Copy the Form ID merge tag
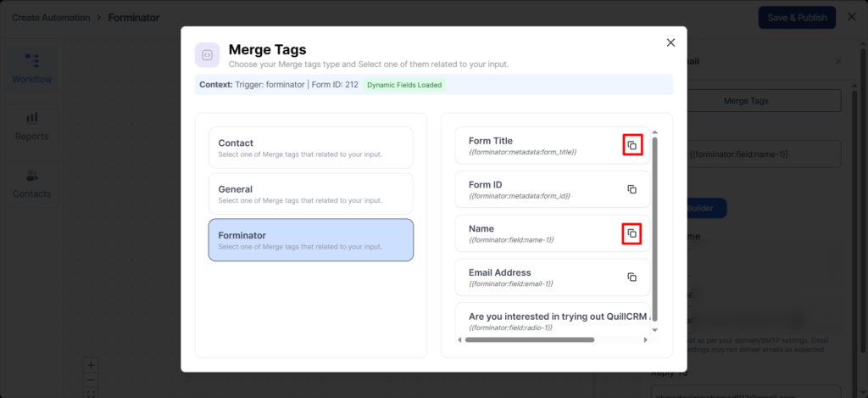Viewport: 868px width, 398px height. (632, 189)
